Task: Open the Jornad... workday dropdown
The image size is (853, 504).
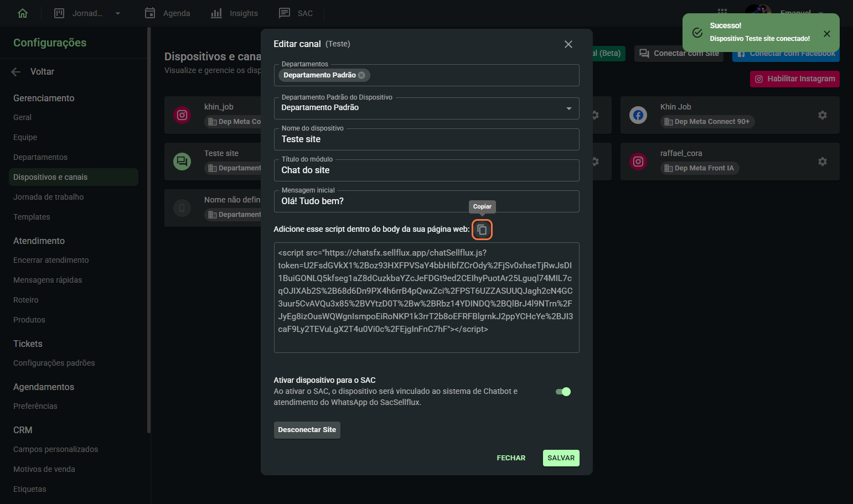Action: (x=89, y=13)
